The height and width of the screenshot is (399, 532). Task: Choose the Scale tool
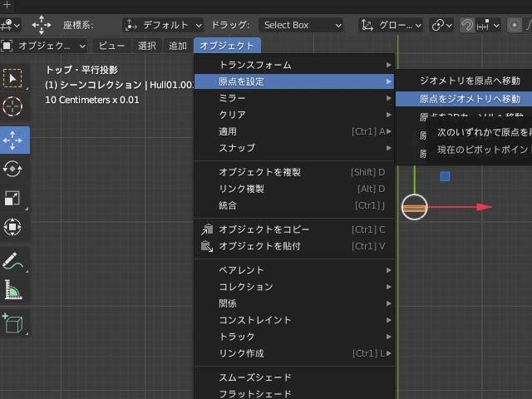tap(12, 198)
